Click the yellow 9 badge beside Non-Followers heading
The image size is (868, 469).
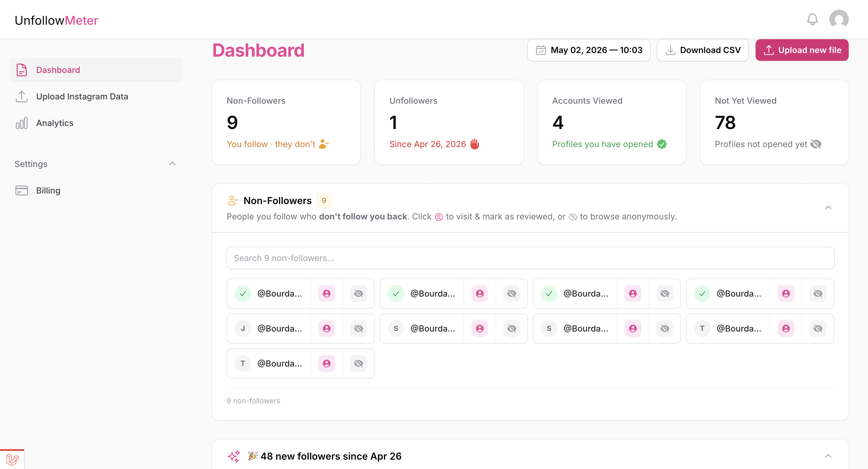click(324, 201)
